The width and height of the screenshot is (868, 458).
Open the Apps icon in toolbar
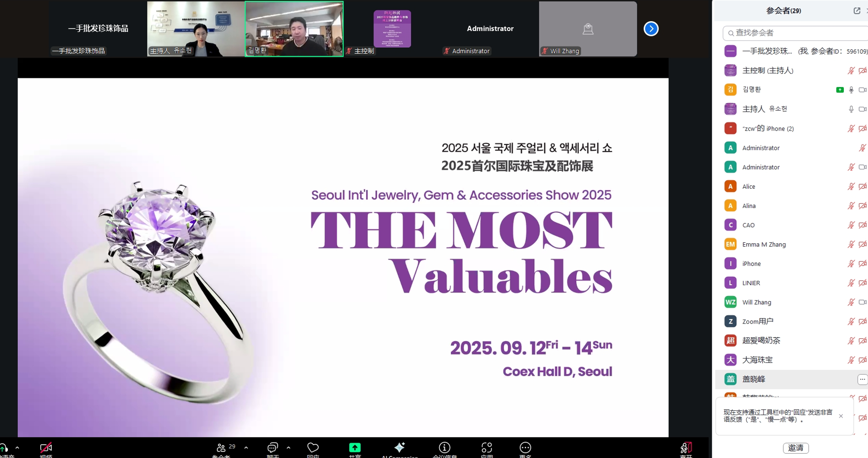coord(486,448)
